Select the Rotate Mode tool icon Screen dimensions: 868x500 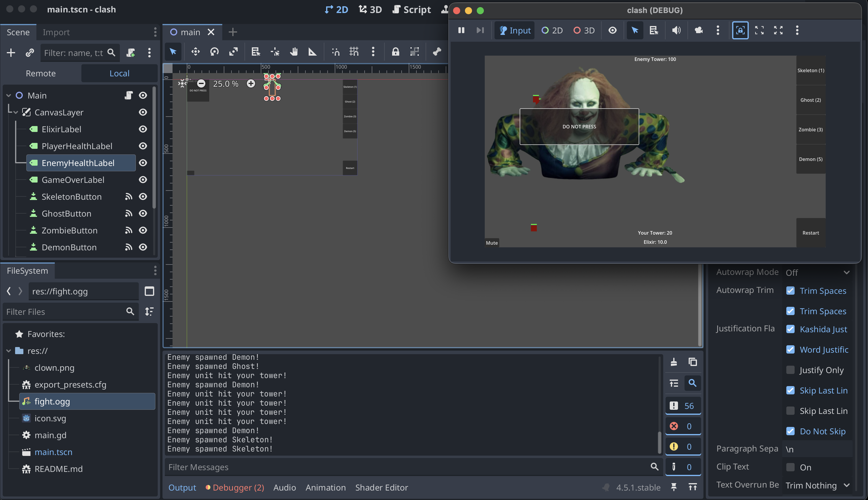click(x=214, y=52)
